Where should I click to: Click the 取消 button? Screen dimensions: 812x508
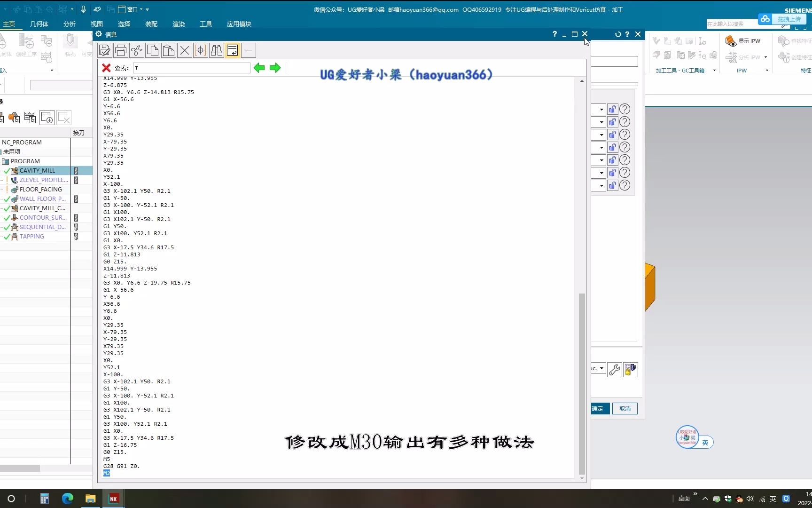[x=625, y=409]
